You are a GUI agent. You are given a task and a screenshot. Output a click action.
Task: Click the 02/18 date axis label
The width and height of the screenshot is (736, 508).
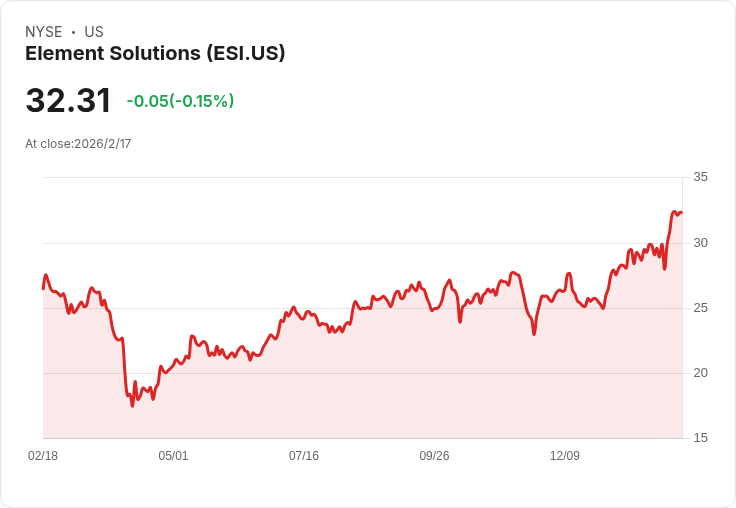[43, 456]
